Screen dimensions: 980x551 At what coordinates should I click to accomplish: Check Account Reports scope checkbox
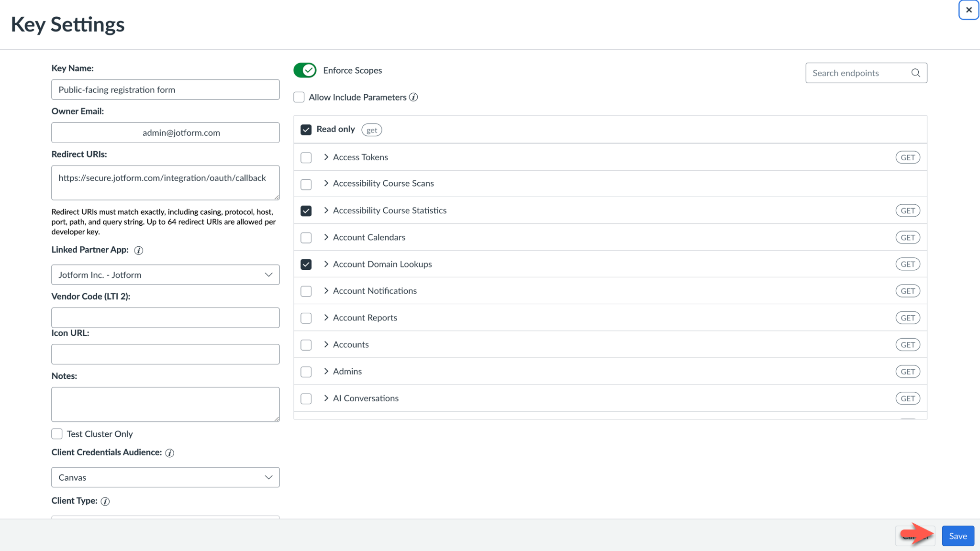coord(306,318)
